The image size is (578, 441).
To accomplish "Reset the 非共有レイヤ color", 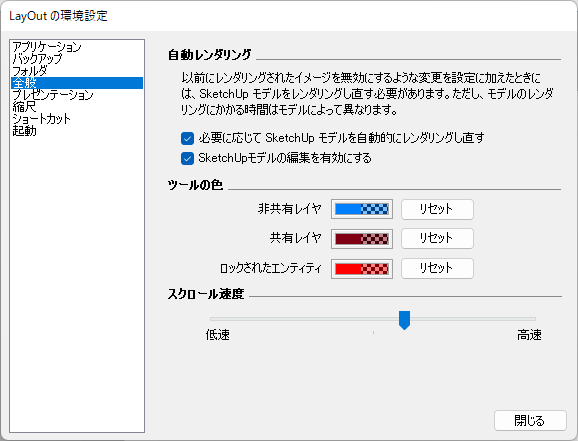I will click(437, 209).
